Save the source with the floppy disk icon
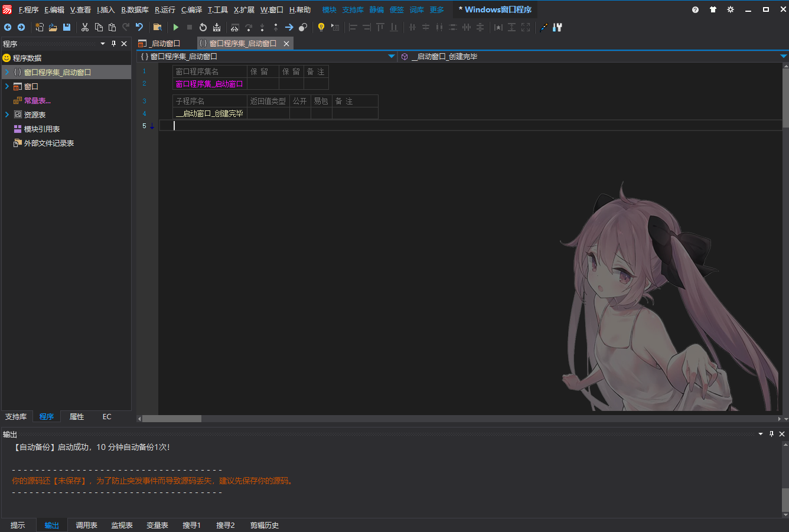 coord(67,27)
